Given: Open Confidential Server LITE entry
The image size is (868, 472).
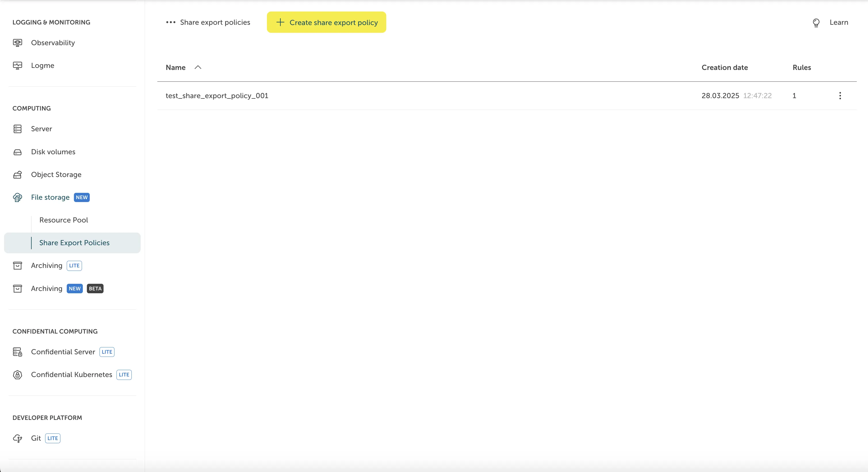Looking at the screenshot, I should pos(63,352).
